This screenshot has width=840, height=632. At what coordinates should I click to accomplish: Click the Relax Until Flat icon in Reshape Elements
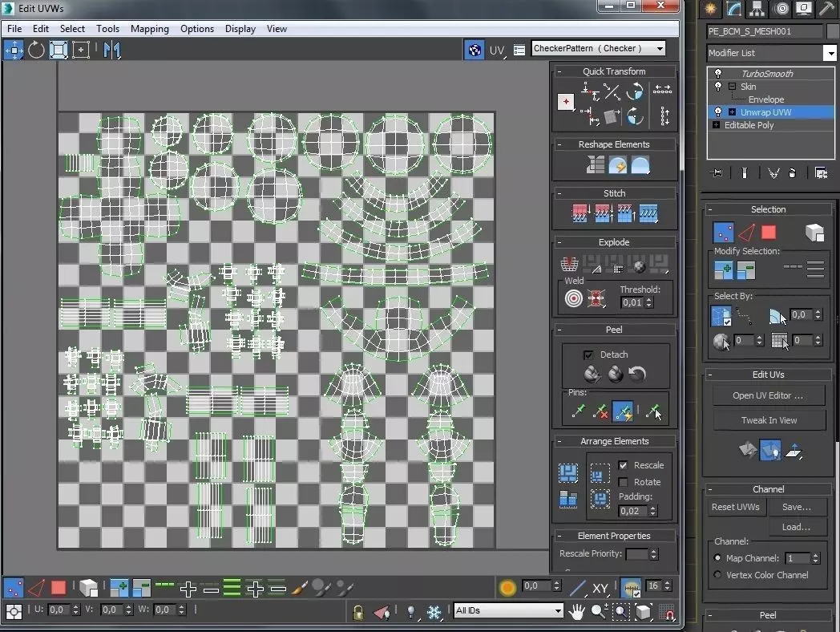pos(617,165)
